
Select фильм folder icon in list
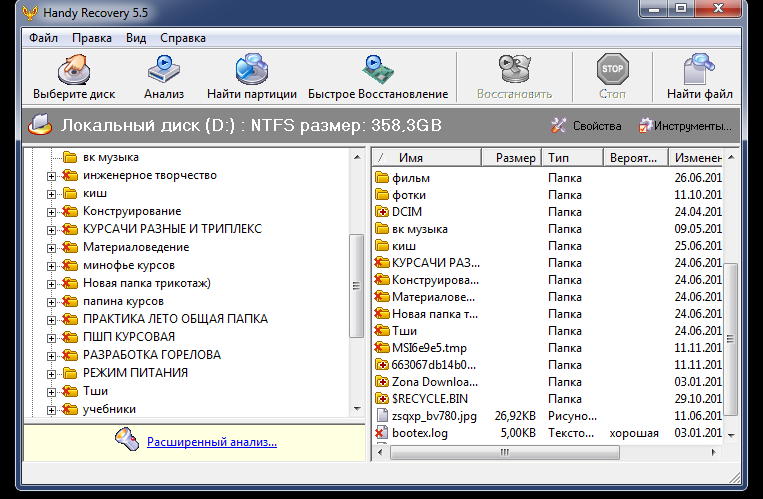point(382,178)
